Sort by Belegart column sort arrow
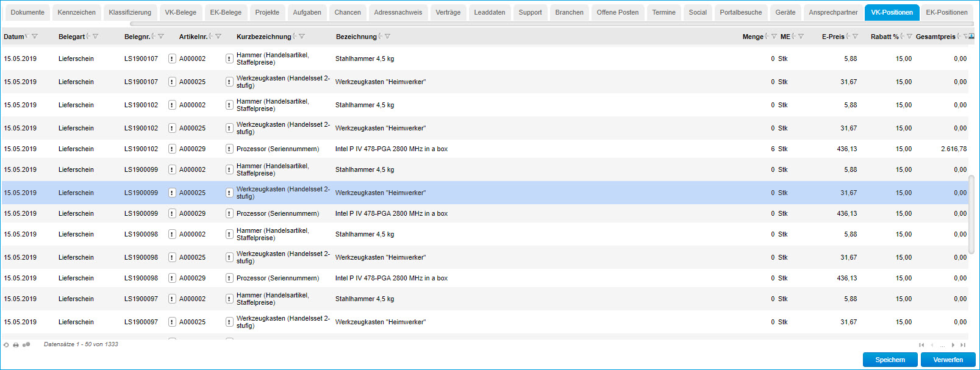This screenshot has height=370, width=980. point(88,37)
